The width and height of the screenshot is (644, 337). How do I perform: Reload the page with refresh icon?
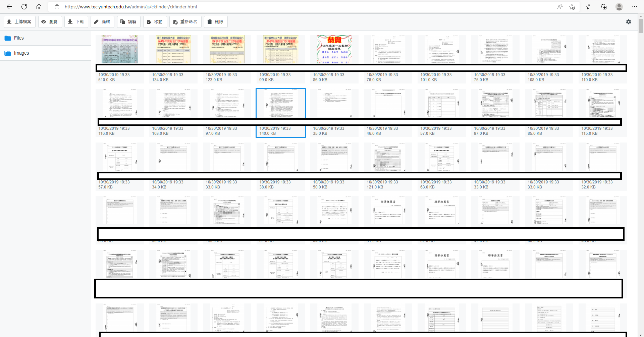click(x=24, y=7)
